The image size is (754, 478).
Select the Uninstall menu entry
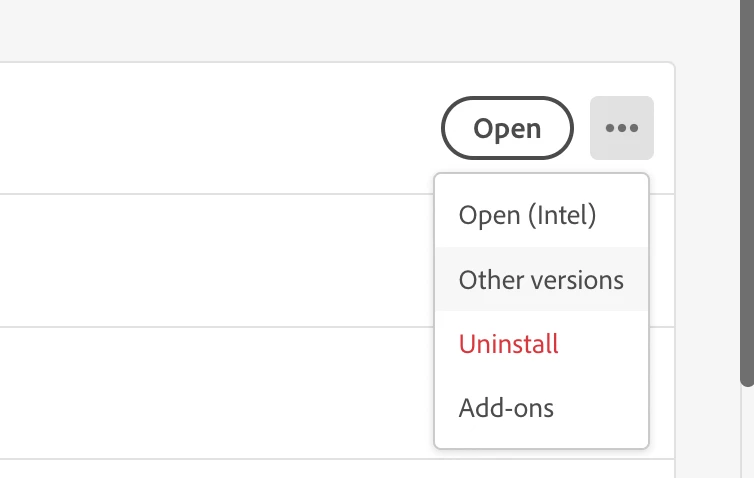(508, 344)
